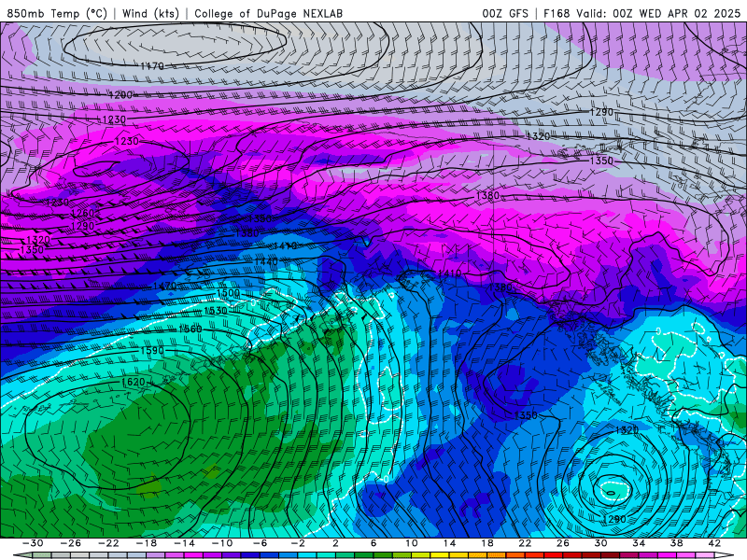Click the 10 color scale value
Image resolution: width=747 pixels, height=560 pixels.
[x=411, y=543]
